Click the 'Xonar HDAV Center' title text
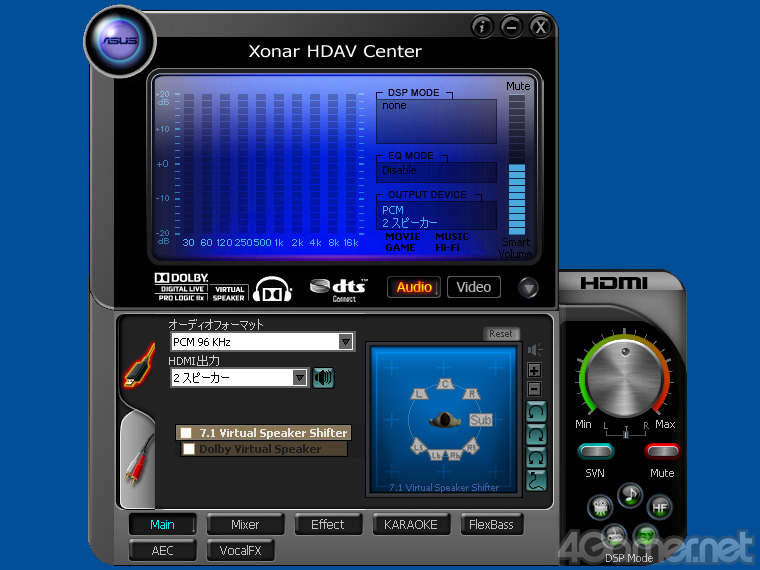 click(335, 51)
